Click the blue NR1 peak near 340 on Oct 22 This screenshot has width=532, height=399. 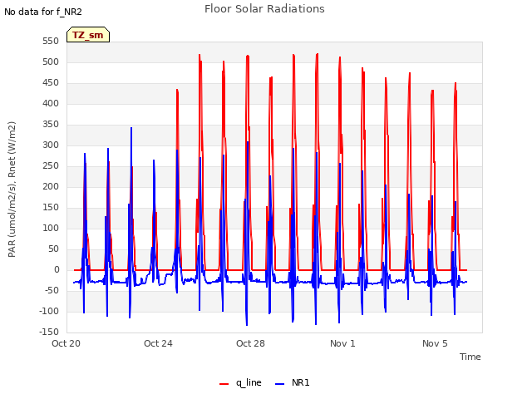point(131,129)
